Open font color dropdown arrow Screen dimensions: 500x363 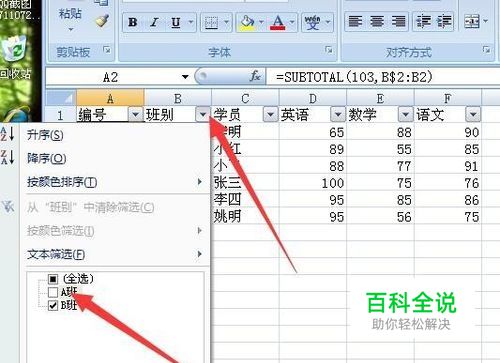point(292,22)
